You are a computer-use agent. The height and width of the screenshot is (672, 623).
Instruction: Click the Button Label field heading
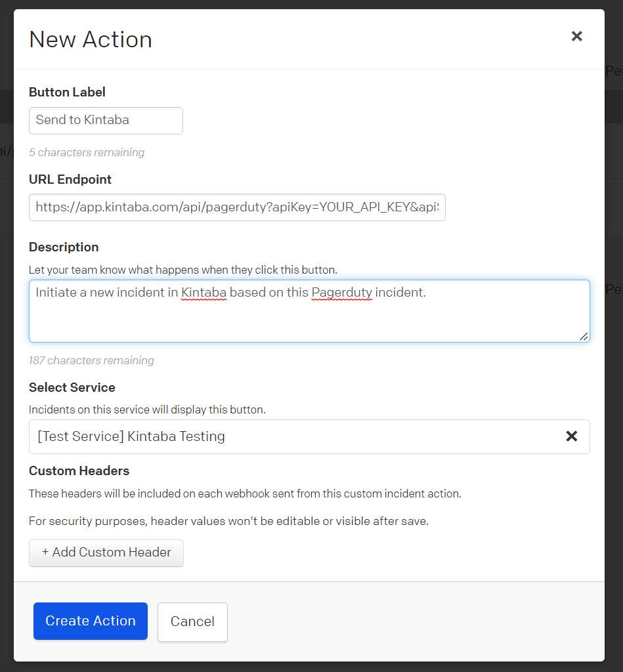(67, 92)
